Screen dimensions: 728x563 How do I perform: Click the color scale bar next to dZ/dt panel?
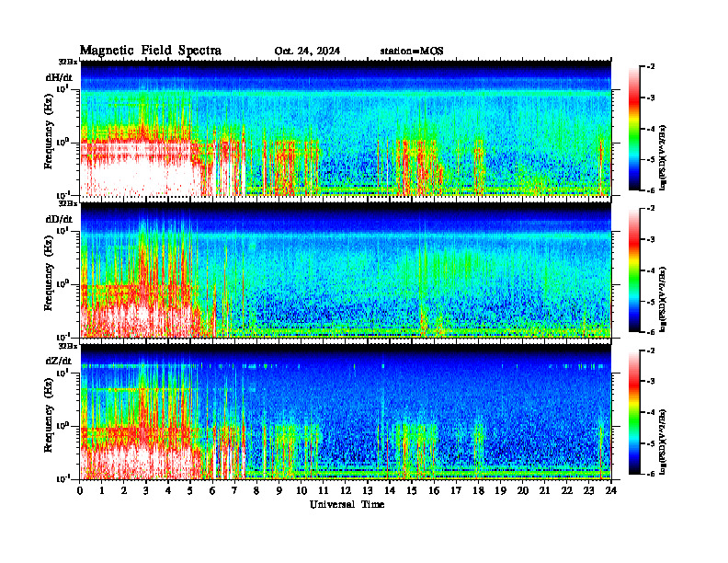pos(634,412)
